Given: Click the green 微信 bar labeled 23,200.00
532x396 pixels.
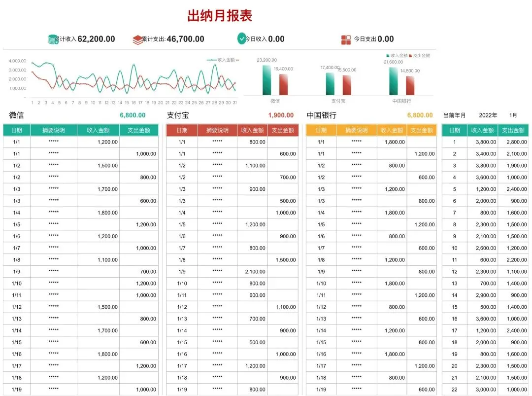Looking at the screenshot, I should (266, 80).
